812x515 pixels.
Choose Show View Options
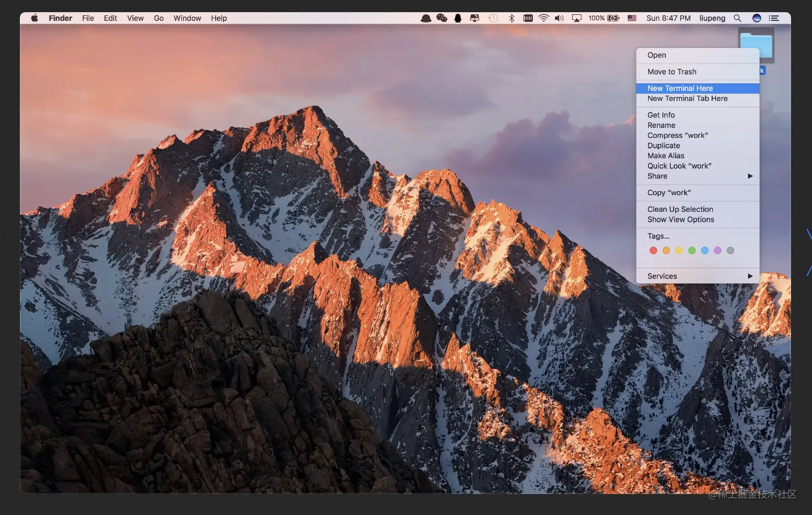698,219
